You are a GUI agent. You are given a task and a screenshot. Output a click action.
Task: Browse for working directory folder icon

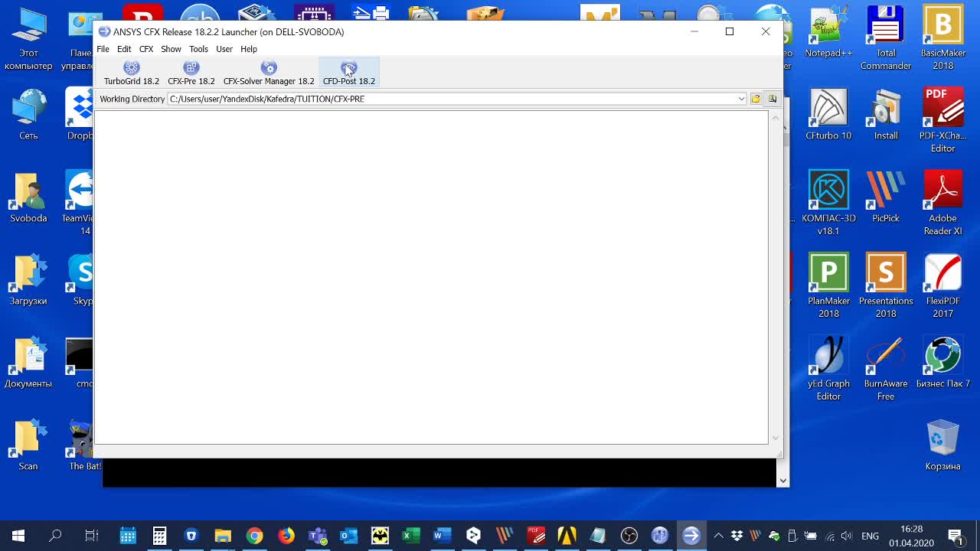tap(756, 99)
